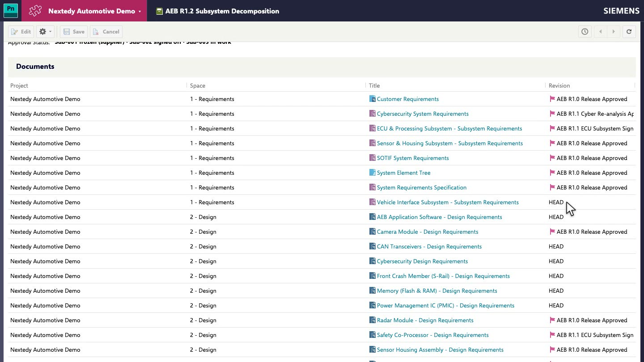Click the Cancel toolbar button
644x362 pixels.
tap(106, 32)
